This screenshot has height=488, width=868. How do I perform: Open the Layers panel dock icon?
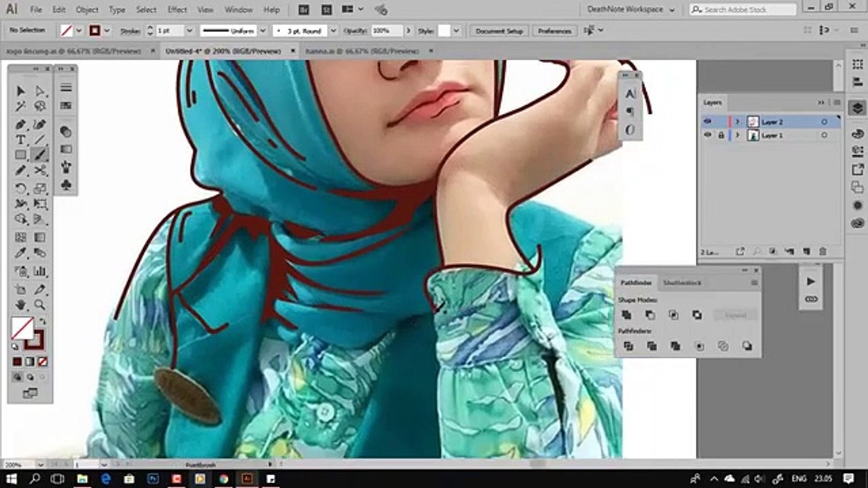pyautogui.click(x=857, y=108)
